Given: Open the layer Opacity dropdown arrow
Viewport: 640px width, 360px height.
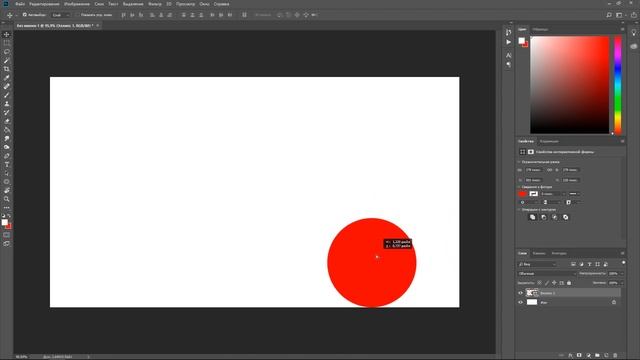Looking at the screenshot, I should click(x=622, y=273).
